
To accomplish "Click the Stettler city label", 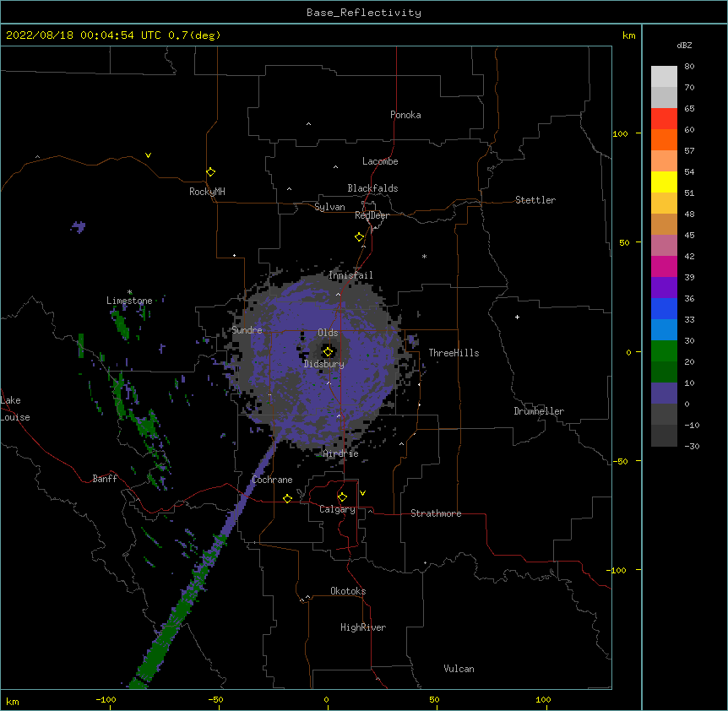I will 535,200.
